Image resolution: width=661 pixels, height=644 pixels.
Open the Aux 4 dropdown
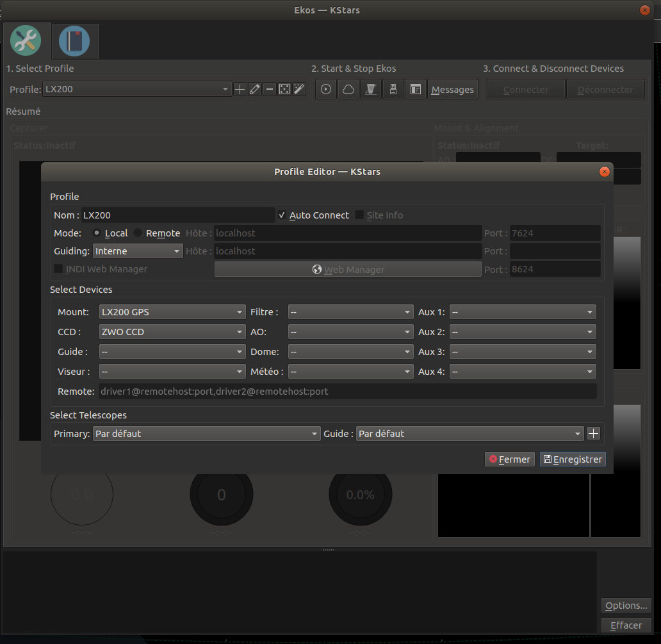523,371
